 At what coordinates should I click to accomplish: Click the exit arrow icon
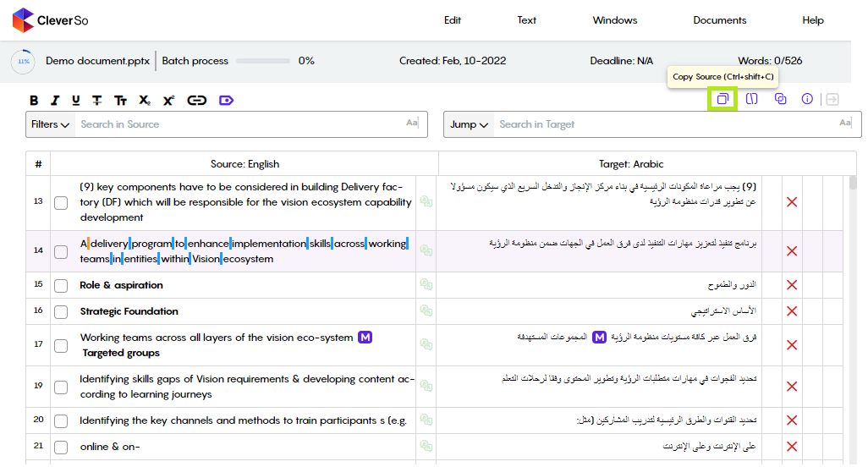(832, 99)
